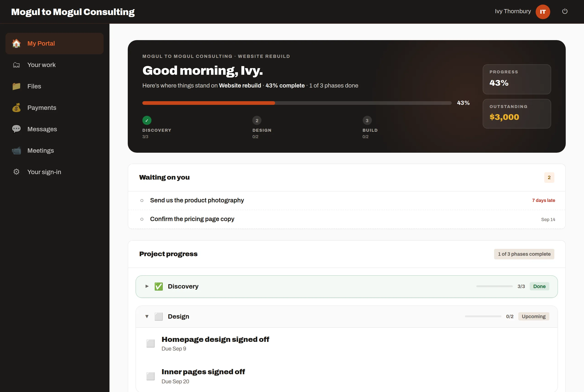Click the Progress 43% stat card
Screen dimensions: 584x392
click(x=517, y=79)
